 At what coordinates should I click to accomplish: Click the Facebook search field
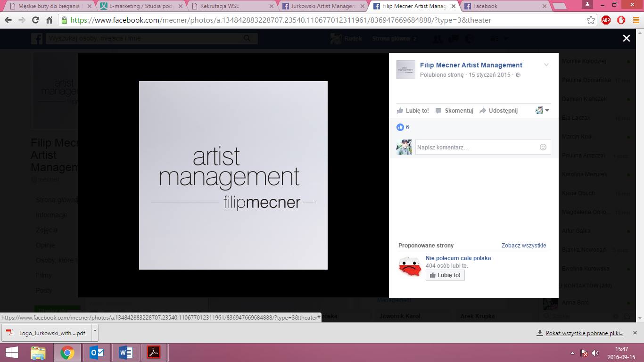point(152,39)
